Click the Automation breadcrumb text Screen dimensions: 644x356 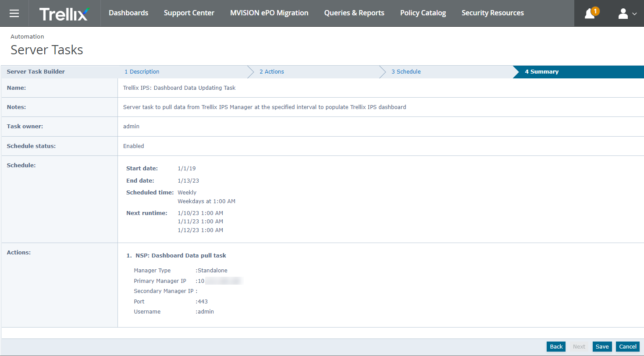[x=27, y=37]
